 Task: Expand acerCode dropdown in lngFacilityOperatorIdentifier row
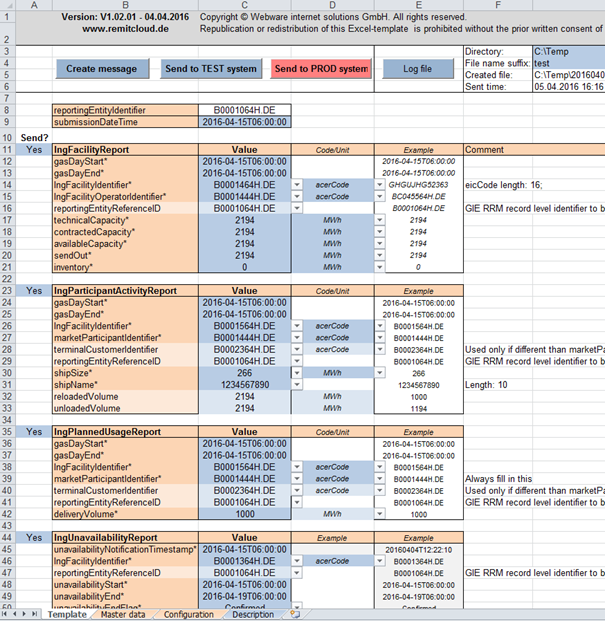(x=380, y=197)
